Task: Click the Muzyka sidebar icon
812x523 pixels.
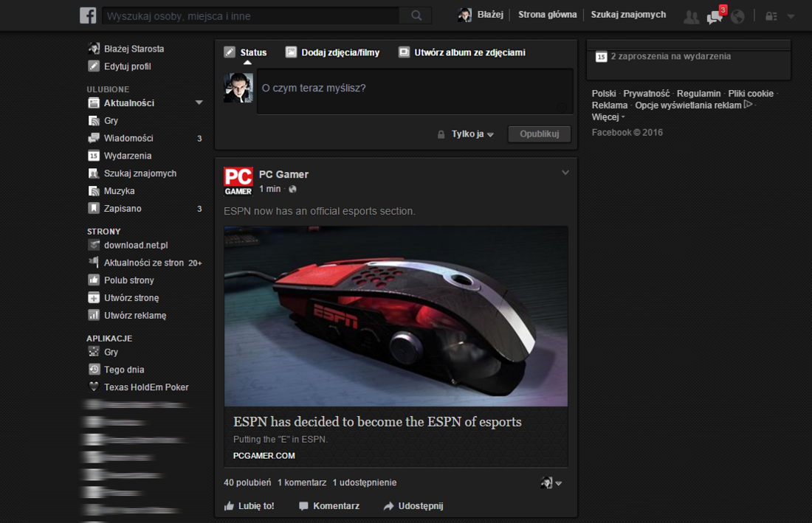Action: point(94,191)
